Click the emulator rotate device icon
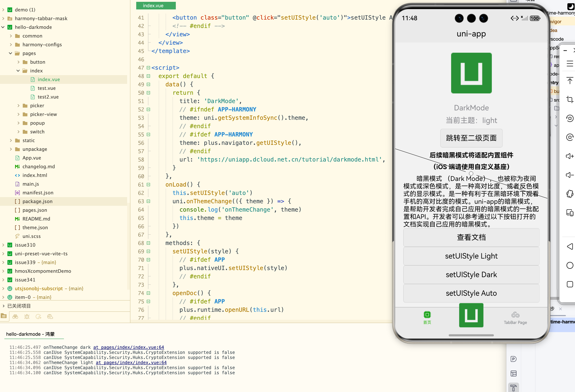Screen dimensions: 575x392 [570, 194]
